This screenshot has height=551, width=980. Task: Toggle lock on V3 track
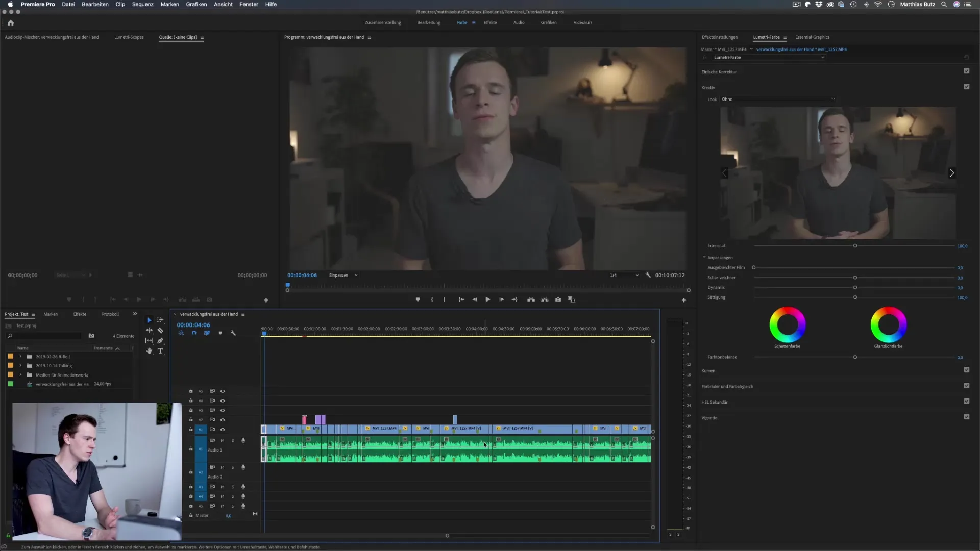(191, 410)
